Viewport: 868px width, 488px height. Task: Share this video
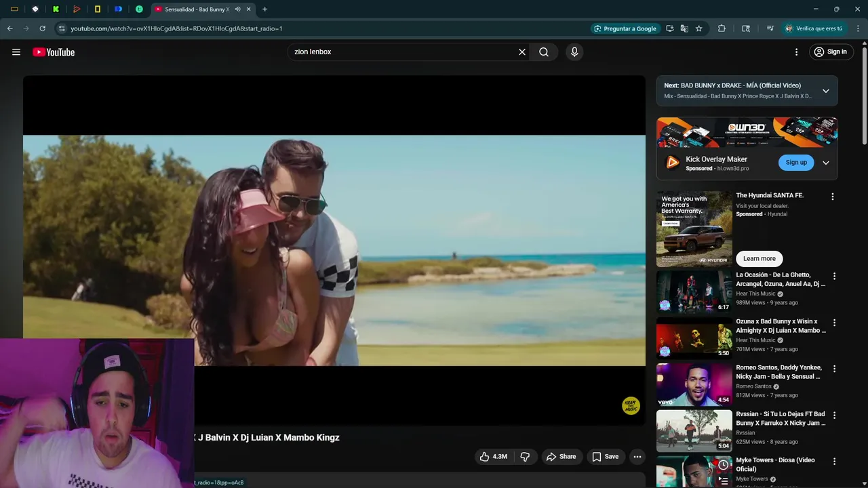tap(561, 457)
